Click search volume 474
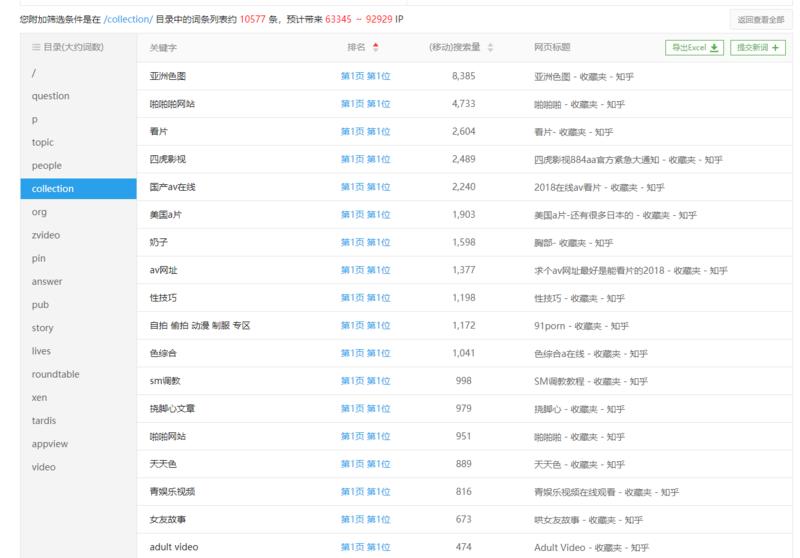800x558 pixels. (463, 547)
